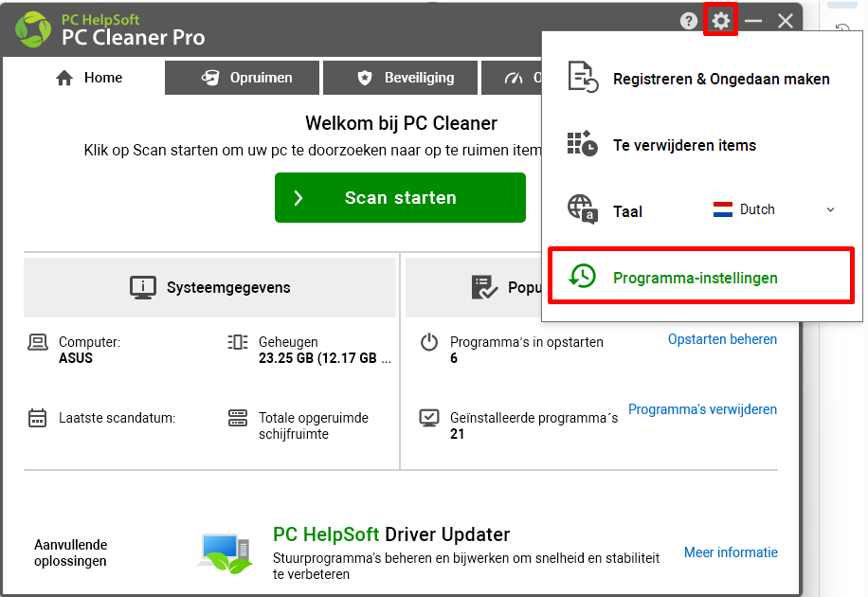Click the Programma-instellingen clock icon

click(x=582, y=276)
